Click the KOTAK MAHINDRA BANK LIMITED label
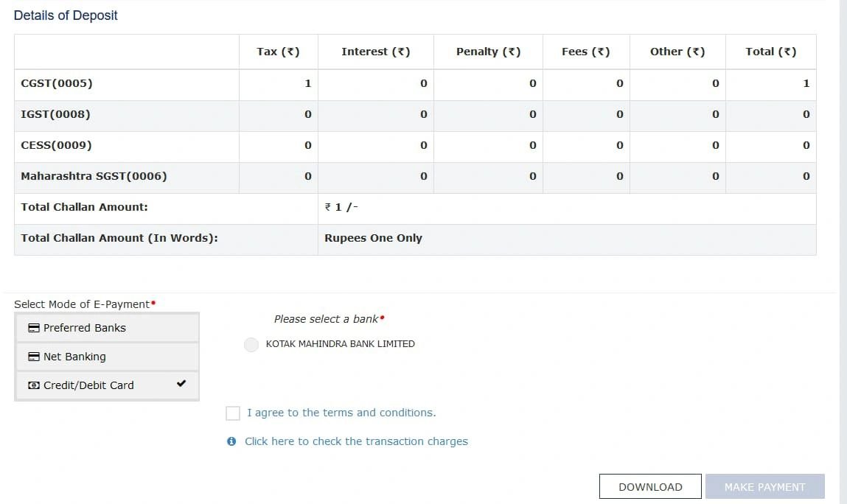The height and width of the screenshot is (504, 847). pyautogui.click(x=340, y=344)
